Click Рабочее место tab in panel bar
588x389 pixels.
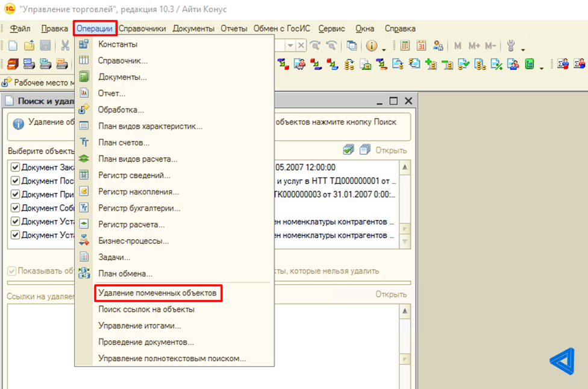point(37,82)
